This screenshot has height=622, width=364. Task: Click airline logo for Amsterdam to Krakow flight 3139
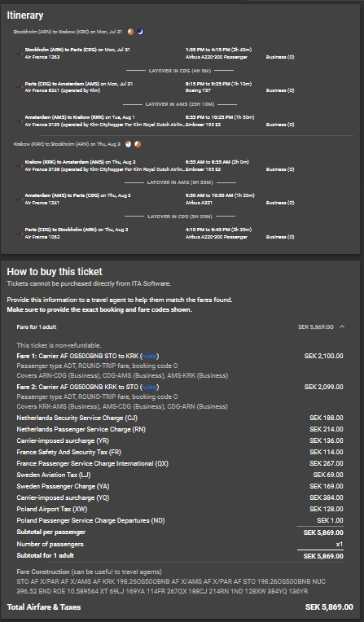point(19,121)
